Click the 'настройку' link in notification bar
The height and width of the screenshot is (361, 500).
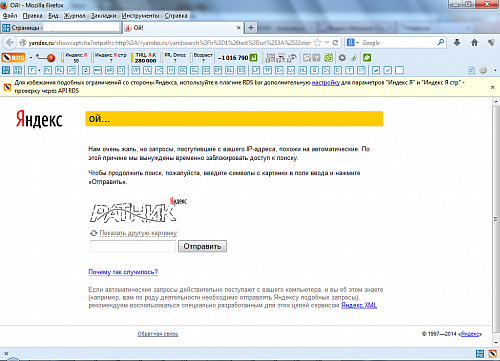[x=326, y=82]
